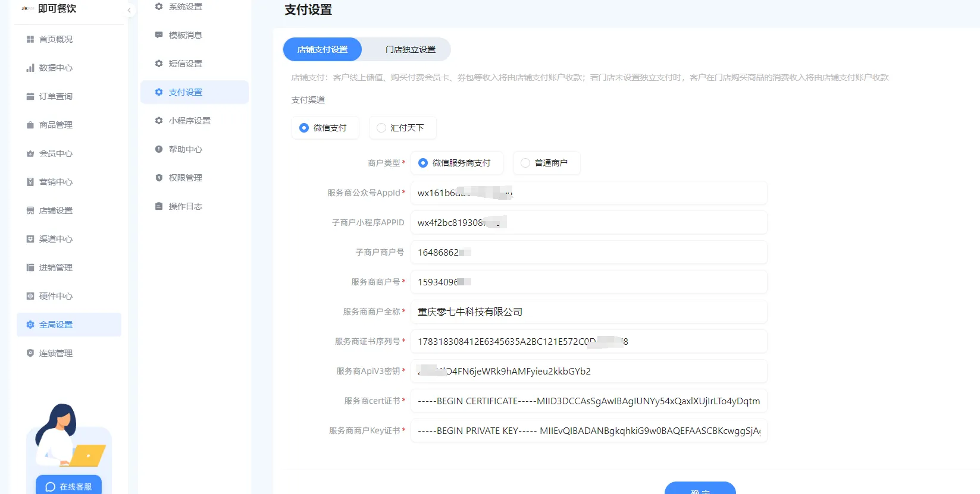980x494 pixels.
Task: Click the blue 确定 confirm button
Action: pos(700,488)
